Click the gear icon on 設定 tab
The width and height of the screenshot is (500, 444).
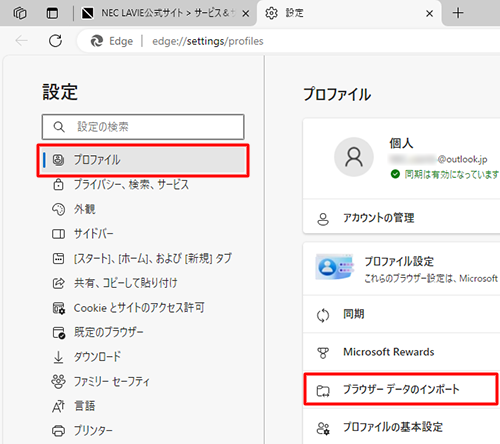point(271,13)
